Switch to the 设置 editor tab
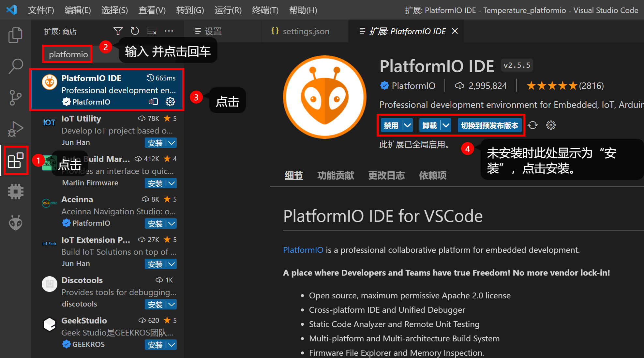The image size is (644, 358). [x=223, y=31]
